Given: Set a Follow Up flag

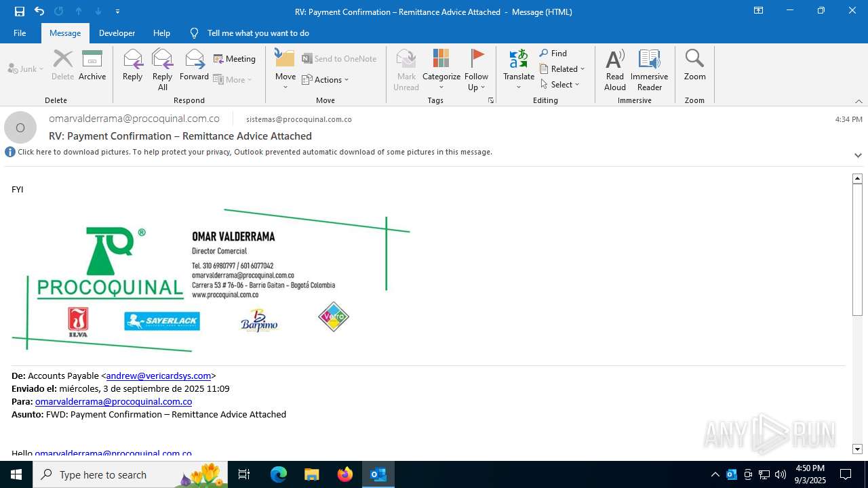Looking at the screenshot, I should click(x=477, y=70).
